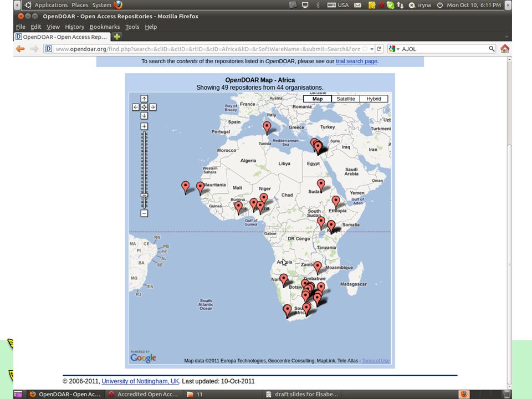Image resolution: width=532 pixels, height=399 pixels.
Task: Open the yellow notes tray icon
Action: point(372,5)
